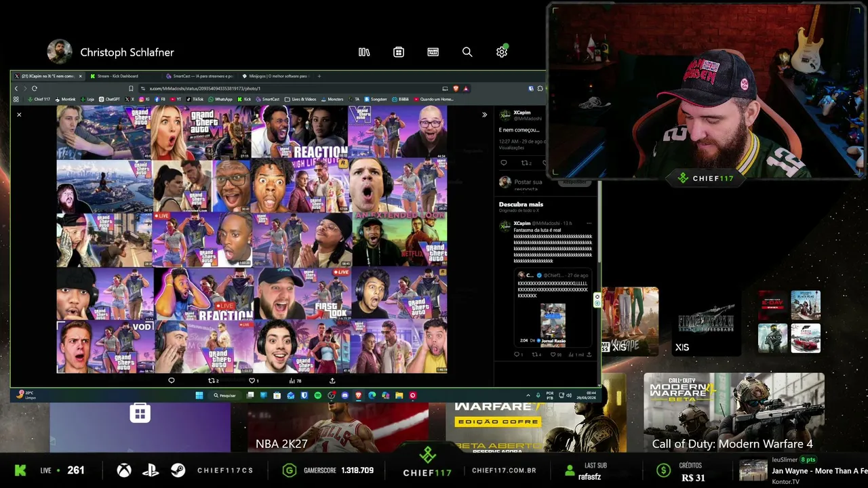Open the Windows Start menu
This screenshot has width=868, height=488.
tap(199, 395)
